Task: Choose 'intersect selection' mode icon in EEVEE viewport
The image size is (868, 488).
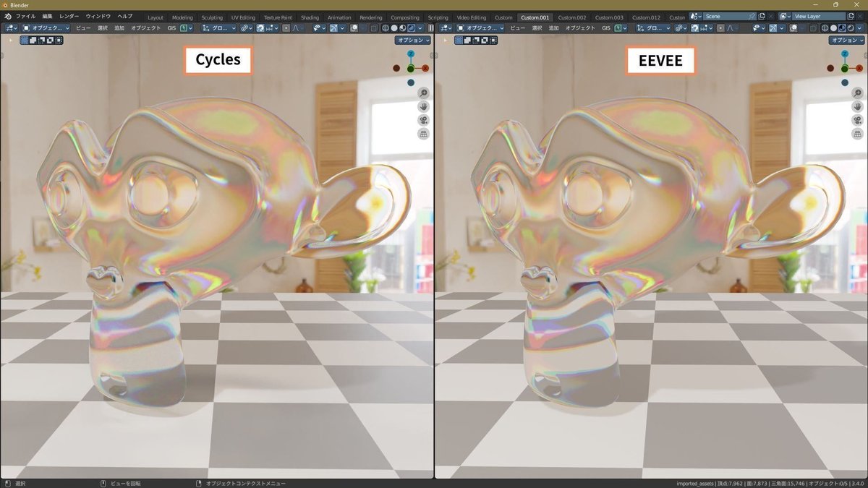Action: [x=493, y=40]
